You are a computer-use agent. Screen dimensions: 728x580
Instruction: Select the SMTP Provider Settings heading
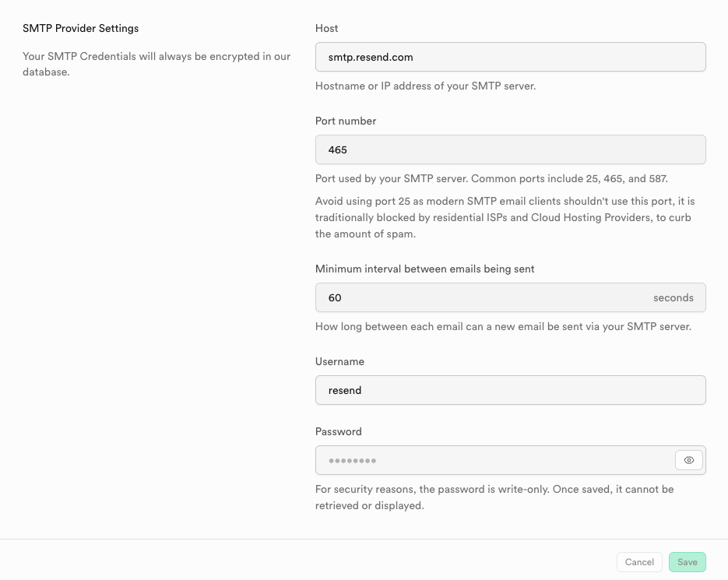(81, 28)
